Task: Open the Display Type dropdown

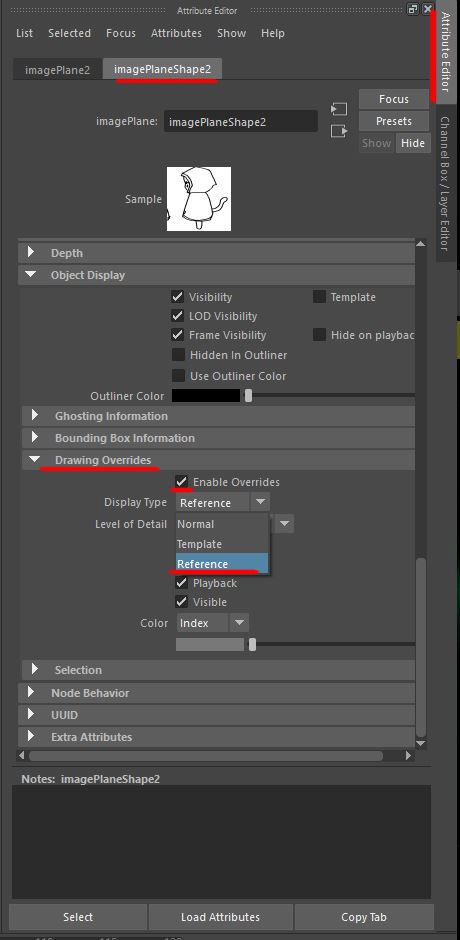Action: (x=223, y=502)
